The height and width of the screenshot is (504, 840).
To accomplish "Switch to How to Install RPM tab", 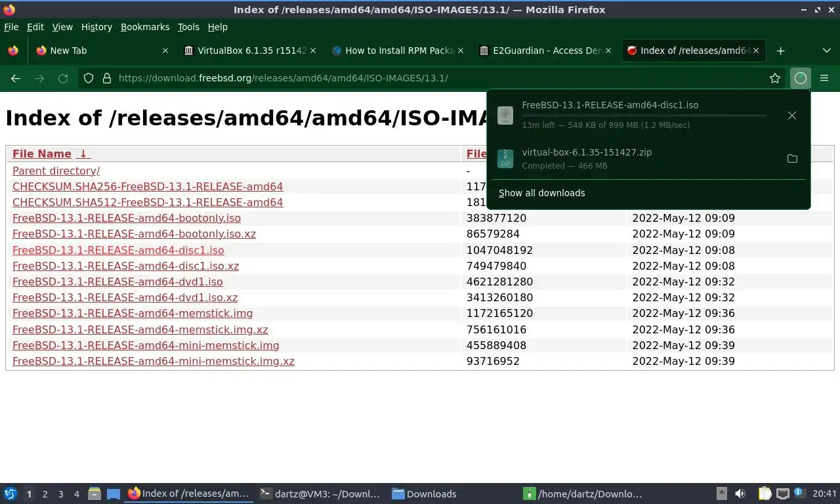I will click(398, 51).
